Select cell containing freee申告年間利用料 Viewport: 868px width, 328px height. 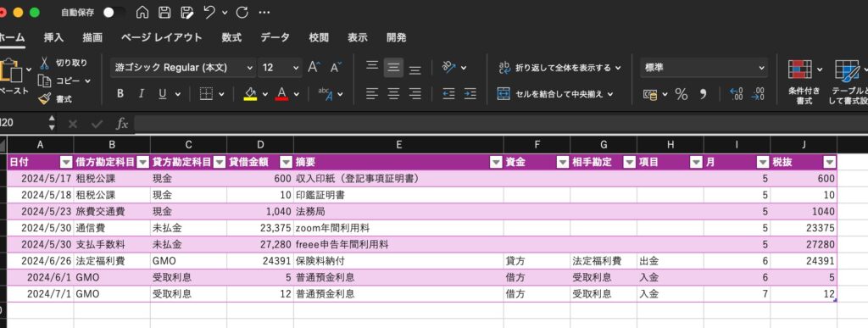pyautogui.click(x=398, y=244)
